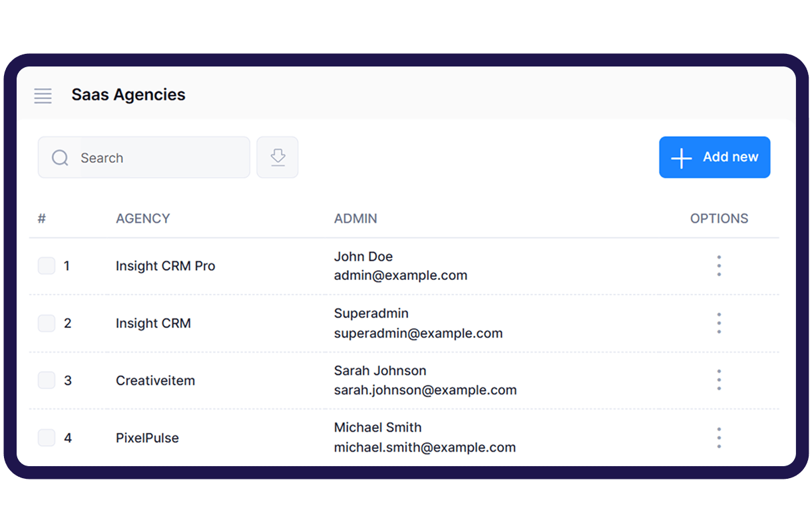The height and width of the screenshot is (532, 812).
Task: Click the ADMIN column header
Action: [355, 218]
